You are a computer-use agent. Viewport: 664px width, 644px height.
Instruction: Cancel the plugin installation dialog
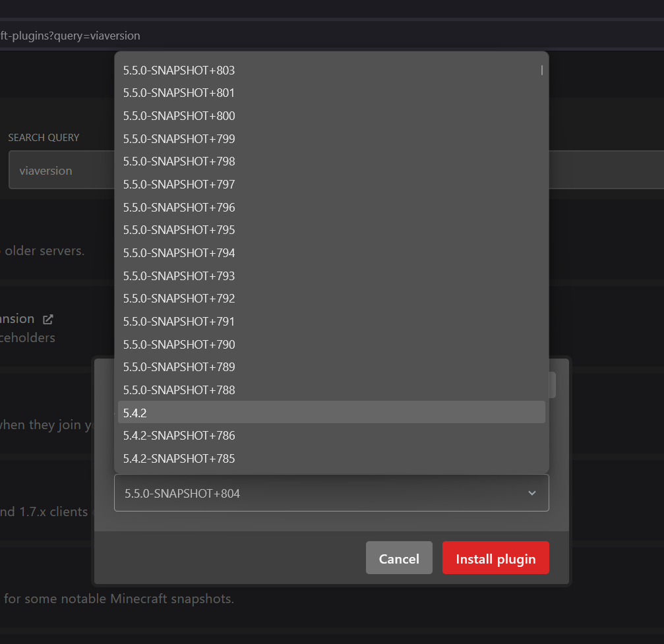pos(399,558)
